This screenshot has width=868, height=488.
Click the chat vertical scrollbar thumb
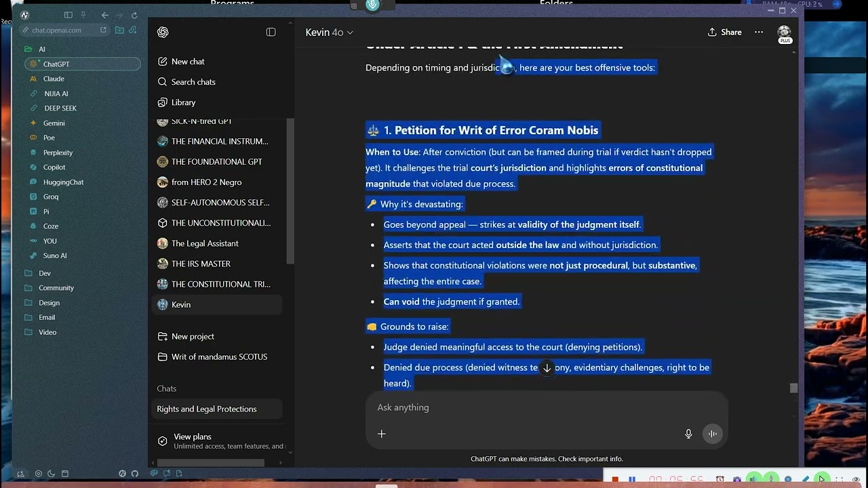point(793,388)
